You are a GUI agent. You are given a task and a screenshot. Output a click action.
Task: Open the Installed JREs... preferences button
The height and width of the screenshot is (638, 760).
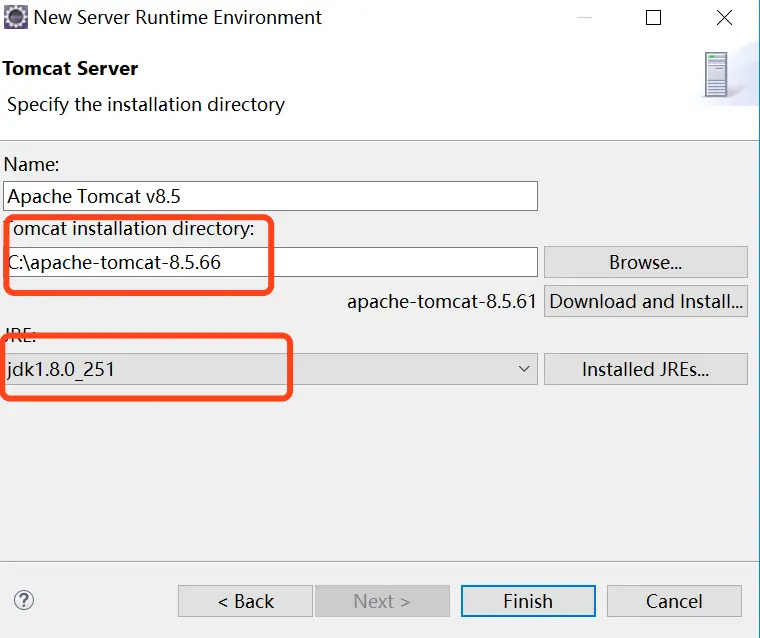pyautogui.click(x=645, y=369)
